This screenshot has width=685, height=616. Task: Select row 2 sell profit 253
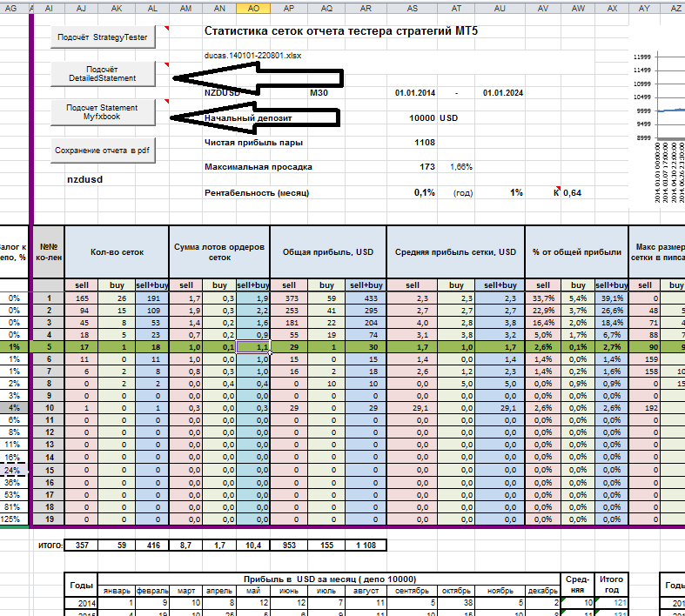289,311
